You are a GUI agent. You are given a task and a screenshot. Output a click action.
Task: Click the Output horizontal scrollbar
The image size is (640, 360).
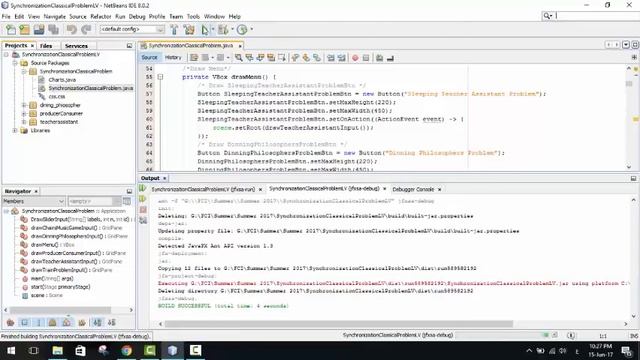pyautogui.click(x=339, y=324)
